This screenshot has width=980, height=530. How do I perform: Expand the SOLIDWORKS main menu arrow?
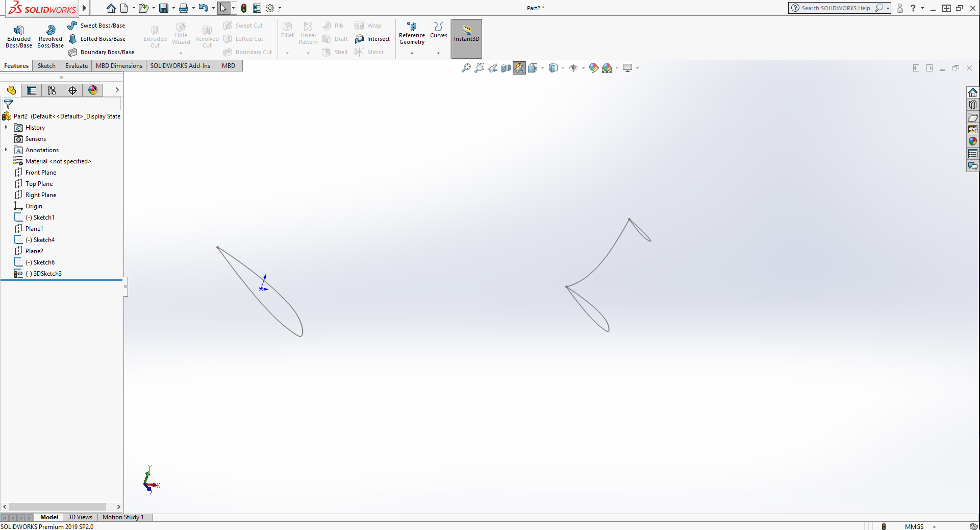pos(84,8)
